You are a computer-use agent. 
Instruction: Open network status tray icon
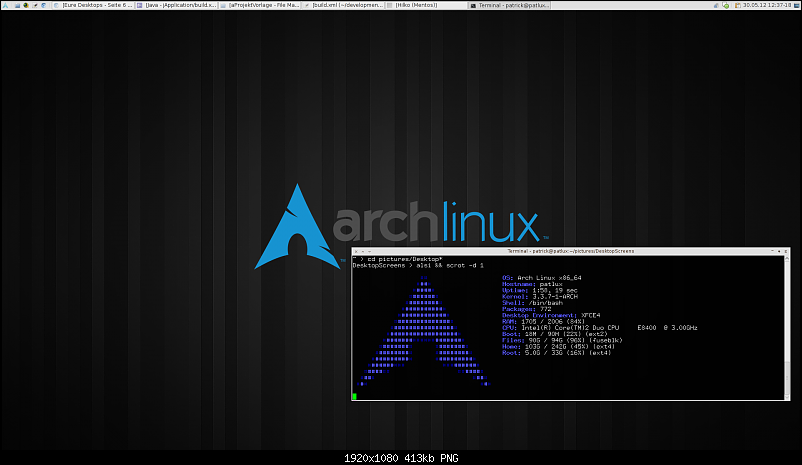pyautogui.click(x=716, y=6)
